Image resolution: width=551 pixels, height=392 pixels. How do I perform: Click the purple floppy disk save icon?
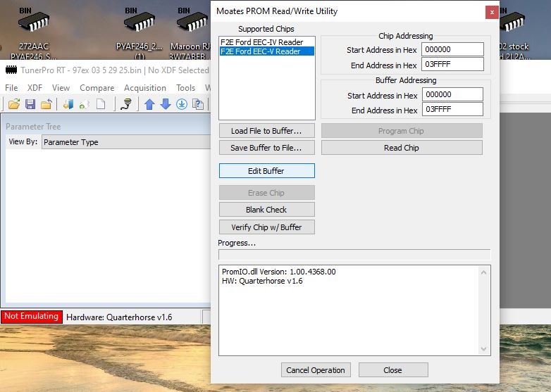30,104
